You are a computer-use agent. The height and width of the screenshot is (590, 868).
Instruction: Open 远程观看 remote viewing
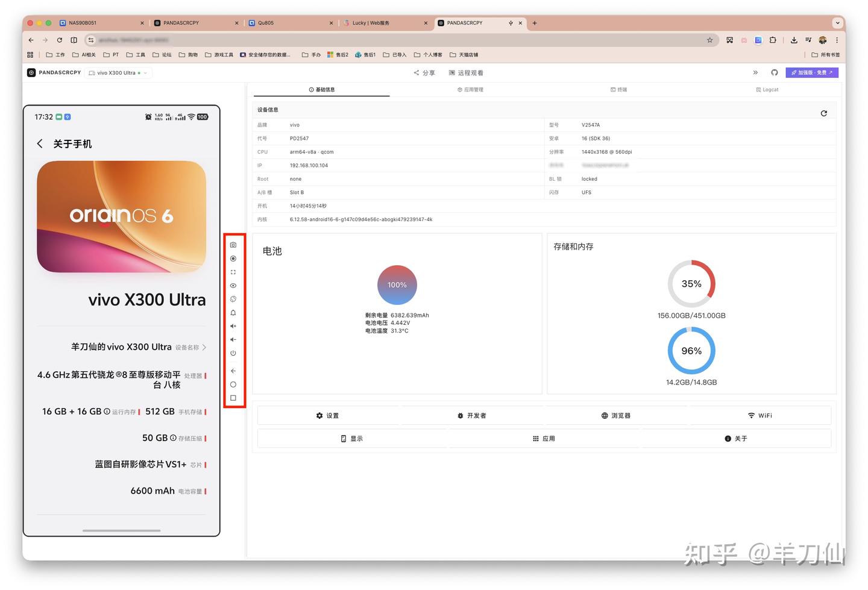pyautogui.click(x=466, y=73)
